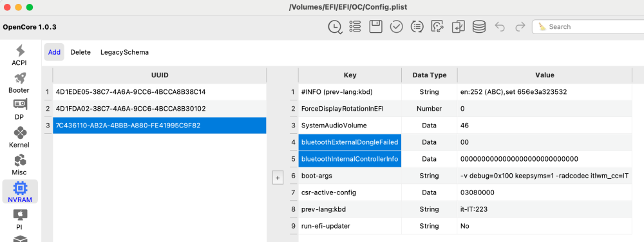Viewport: 644px width, 242px height.
Task: Select the NVRAM chip section
Action: [20, 192]
